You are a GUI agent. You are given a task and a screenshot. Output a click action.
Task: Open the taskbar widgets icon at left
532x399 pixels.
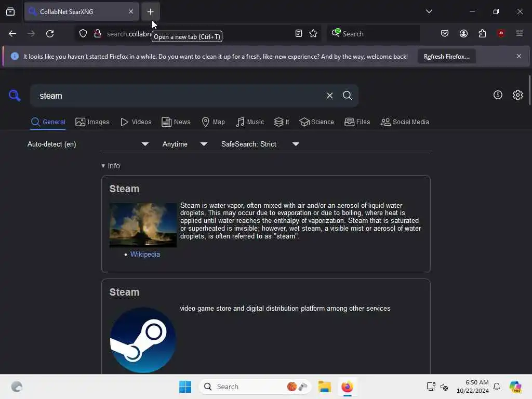coord(17,387)
